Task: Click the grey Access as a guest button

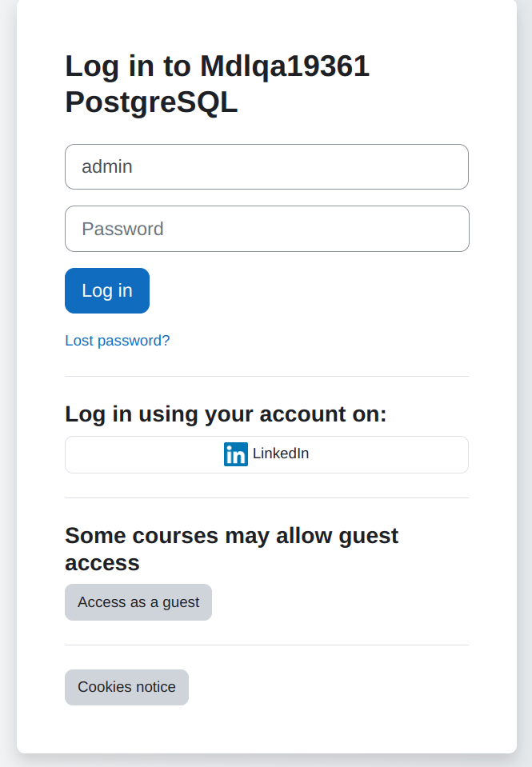Action: 138,602
